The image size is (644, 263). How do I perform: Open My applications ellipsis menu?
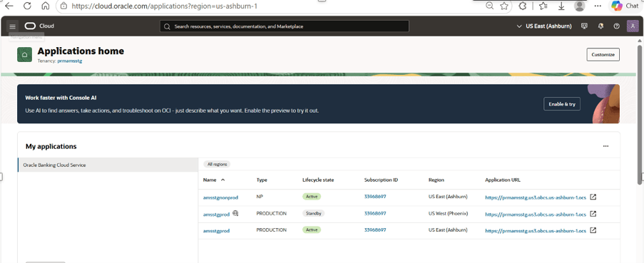(605, 146)
